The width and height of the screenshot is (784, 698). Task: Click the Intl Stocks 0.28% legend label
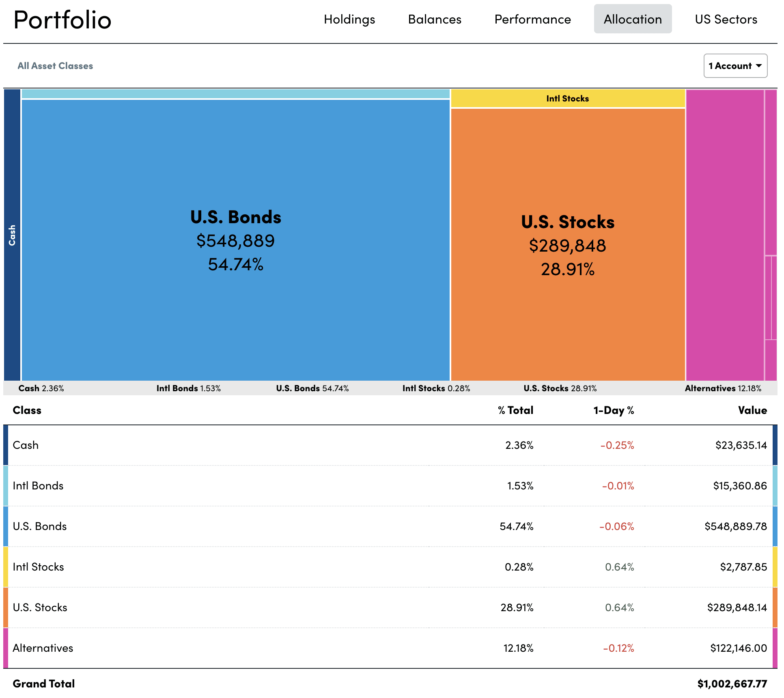(x=436, y=388)
